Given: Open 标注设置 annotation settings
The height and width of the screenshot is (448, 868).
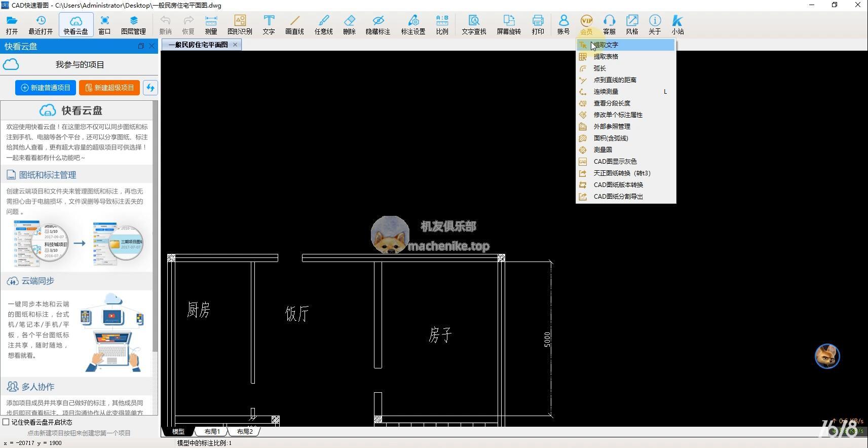Looking at the screenshot, I should [x=413, y=24].
